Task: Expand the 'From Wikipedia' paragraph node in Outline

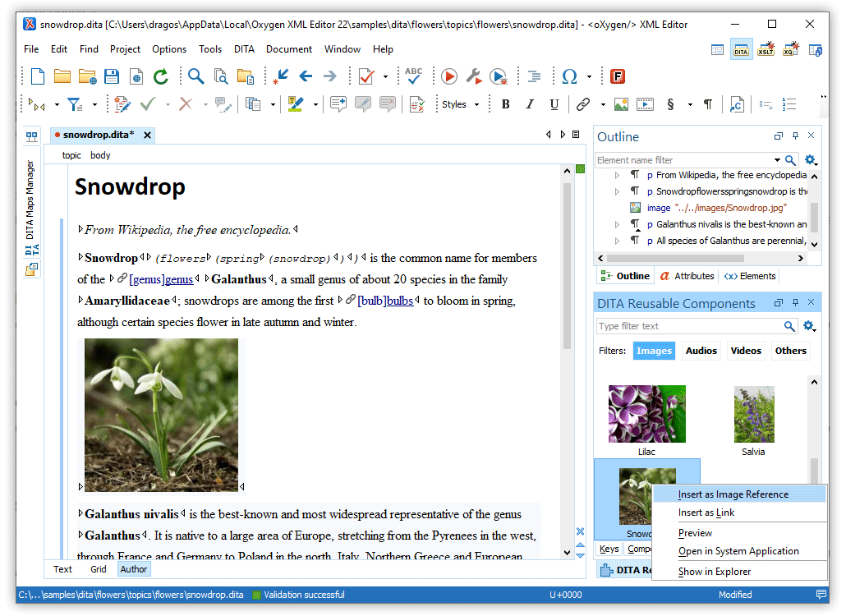Action: point(617,175)
